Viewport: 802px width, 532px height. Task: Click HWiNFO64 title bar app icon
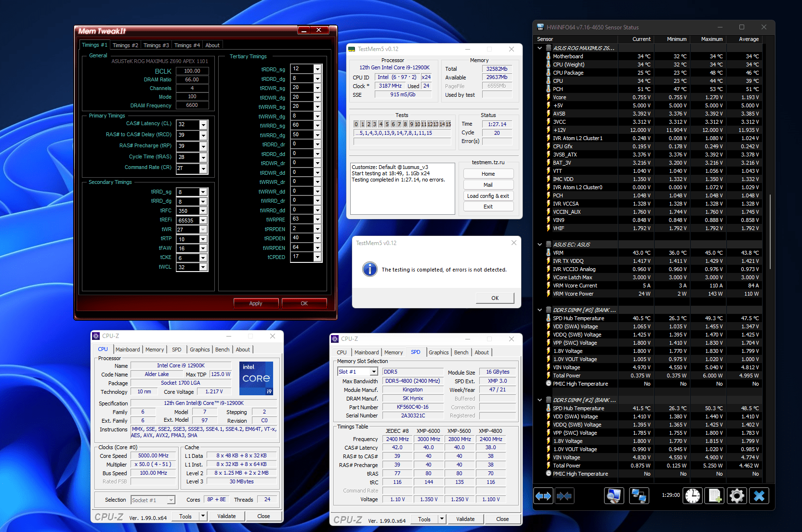[540, 27]
